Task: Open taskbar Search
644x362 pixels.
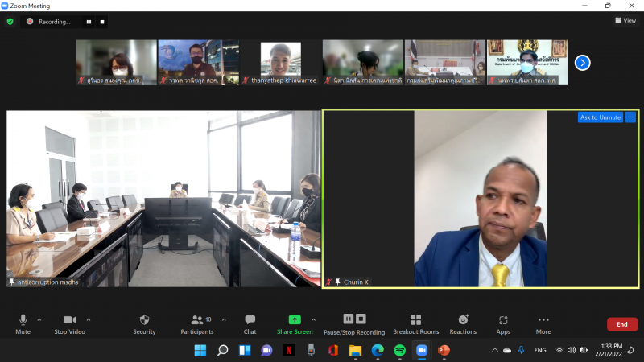Action: coord(223,350)
